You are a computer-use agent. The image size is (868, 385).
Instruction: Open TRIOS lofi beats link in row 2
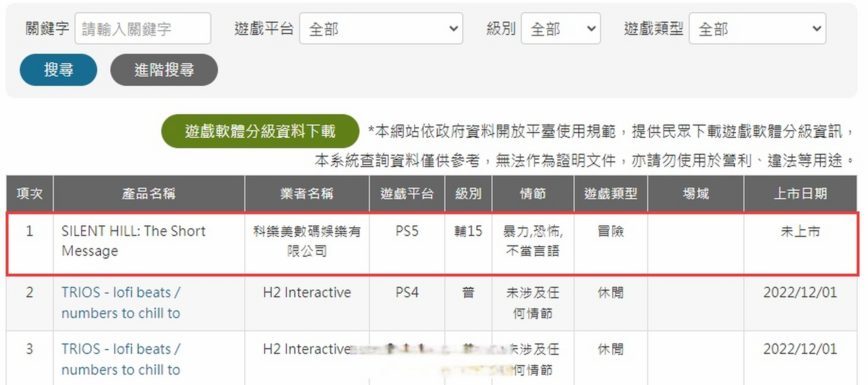point(121,303)
